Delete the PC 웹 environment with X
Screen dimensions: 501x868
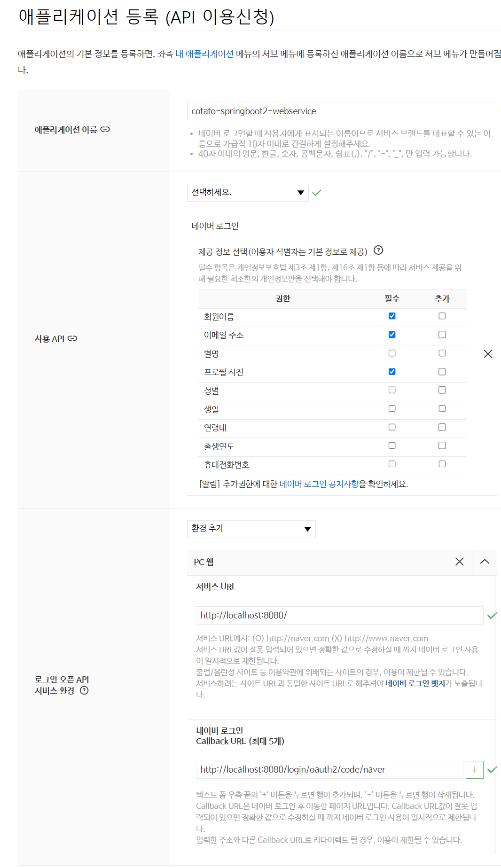coord(460,562)
